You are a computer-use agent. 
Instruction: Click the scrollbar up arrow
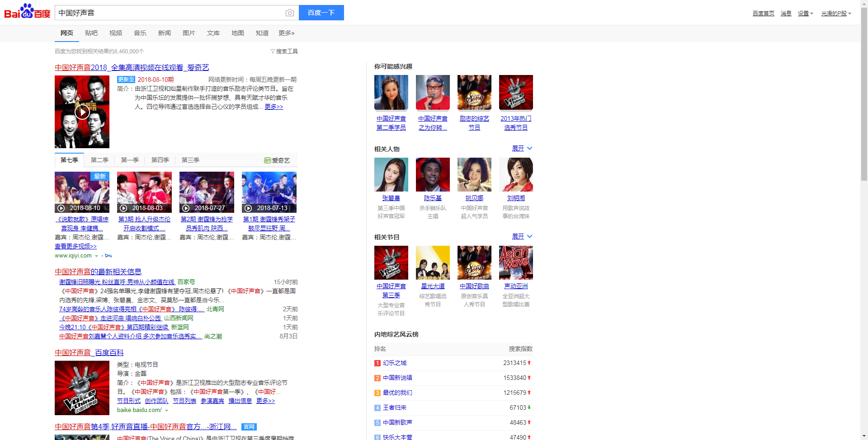[x=864, y=3]
